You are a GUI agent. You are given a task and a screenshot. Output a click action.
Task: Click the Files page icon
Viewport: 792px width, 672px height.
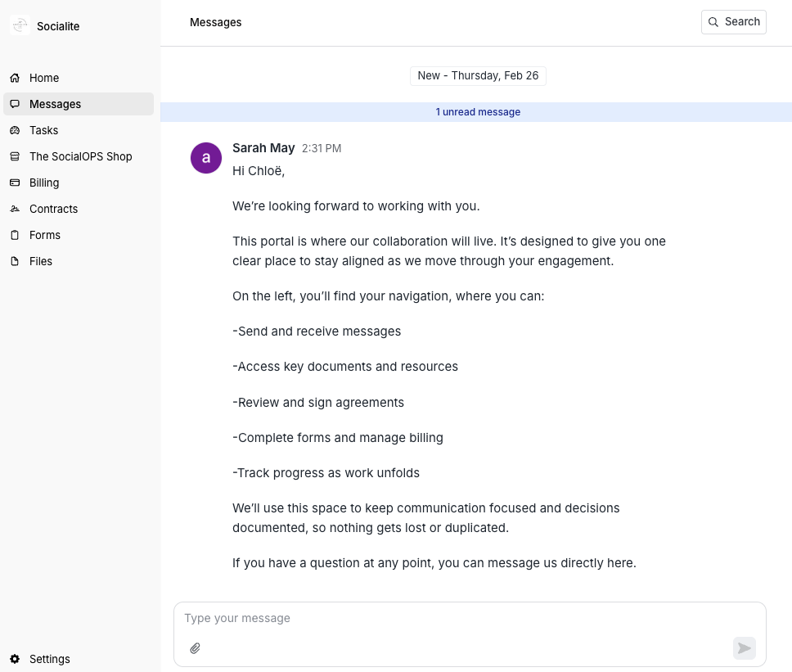(x=15, y=261)
